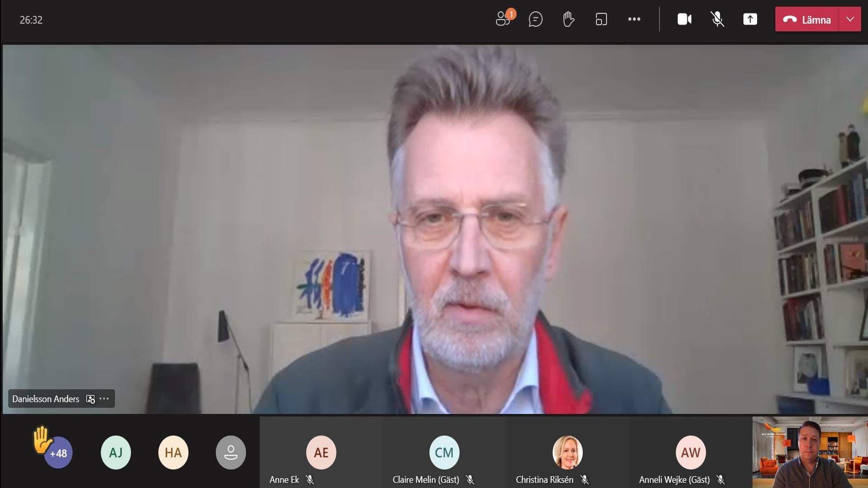Toggle the camera on or off
Viewport: 868px width, 488px height.
[684, 19]
